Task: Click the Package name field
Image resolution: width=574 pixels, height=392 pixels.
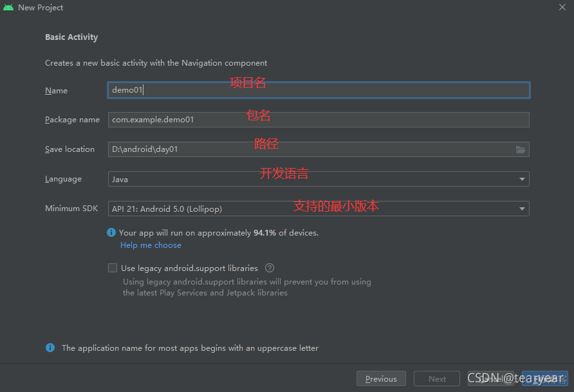Action: coord(319,120)
